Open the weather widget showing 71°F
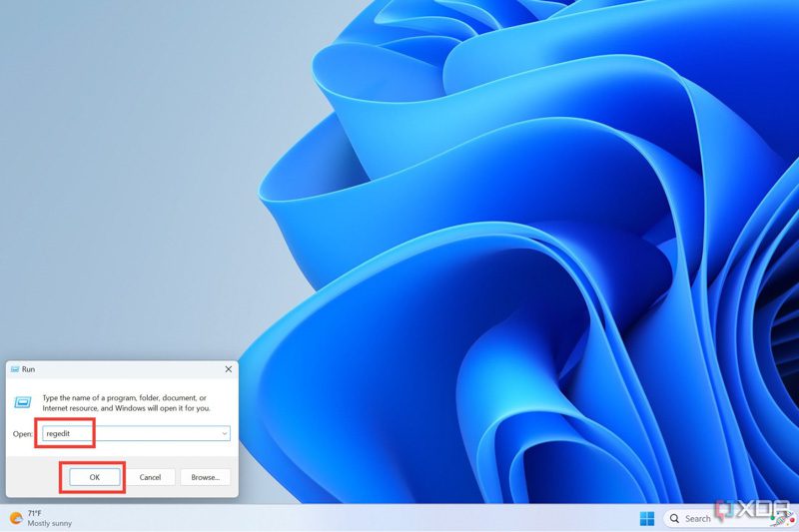The height and width of the screenshot is (532, 799). click(x=41, y=518)
